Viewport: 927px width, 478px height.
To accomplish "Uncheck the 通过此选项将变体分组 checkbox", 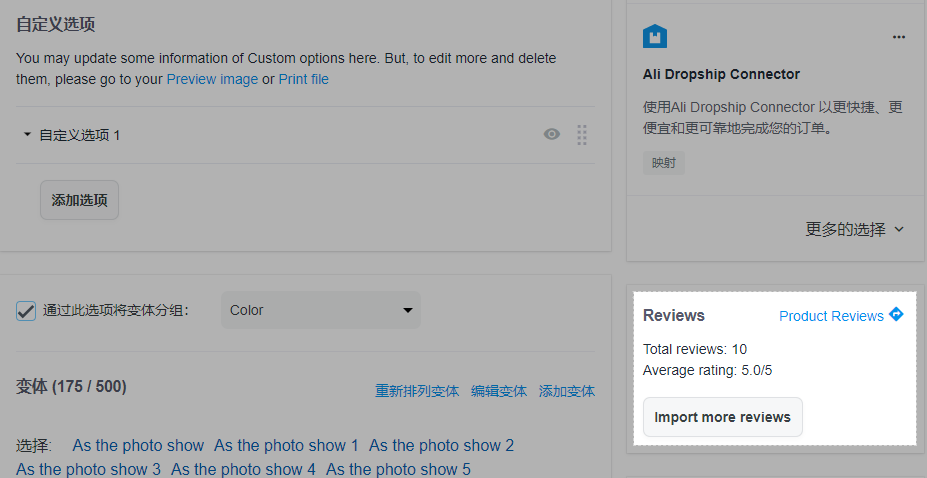I will click(x=27, y=310).
